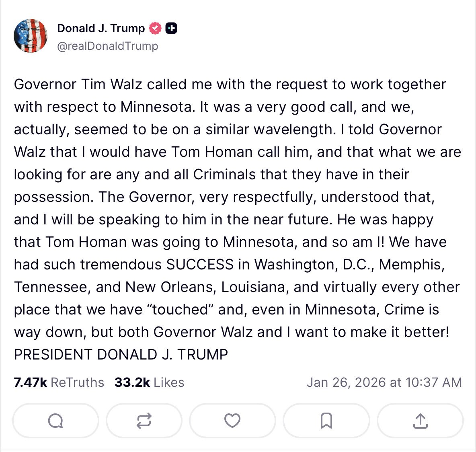
Task: Bookmark this post
Action: coord(326,421)
